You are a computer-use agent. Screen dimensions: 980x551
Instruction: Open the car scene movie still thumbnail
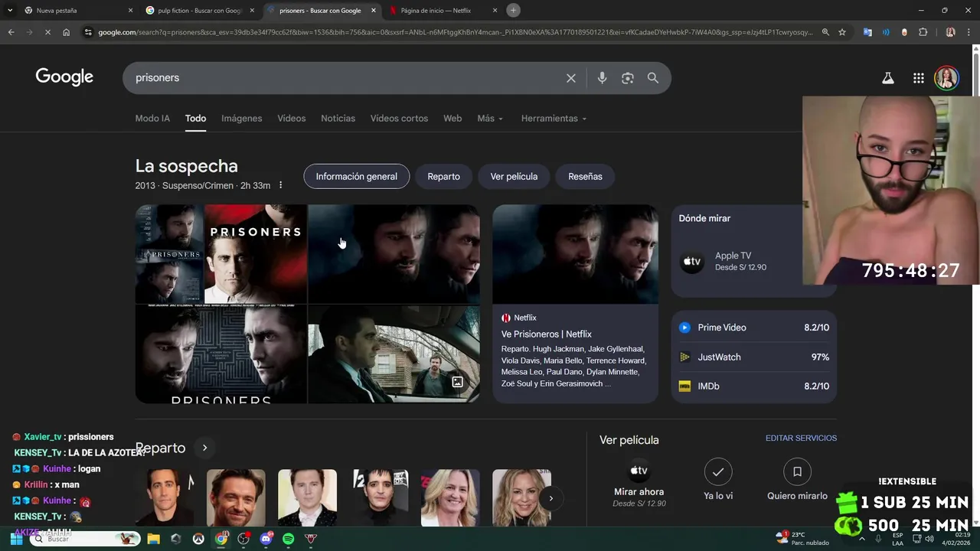pyautogui.click(x=394, y=354)
